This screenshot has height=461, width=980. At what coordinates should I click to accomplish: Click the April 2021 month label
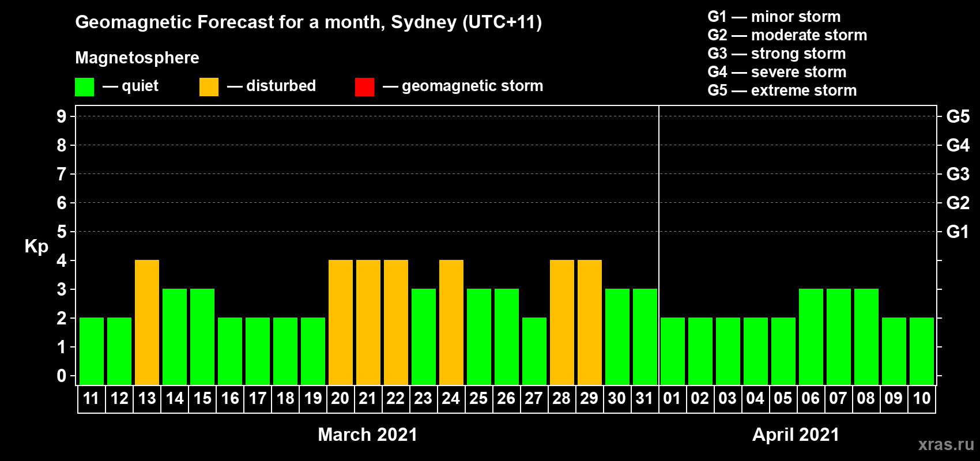(796, 434)
